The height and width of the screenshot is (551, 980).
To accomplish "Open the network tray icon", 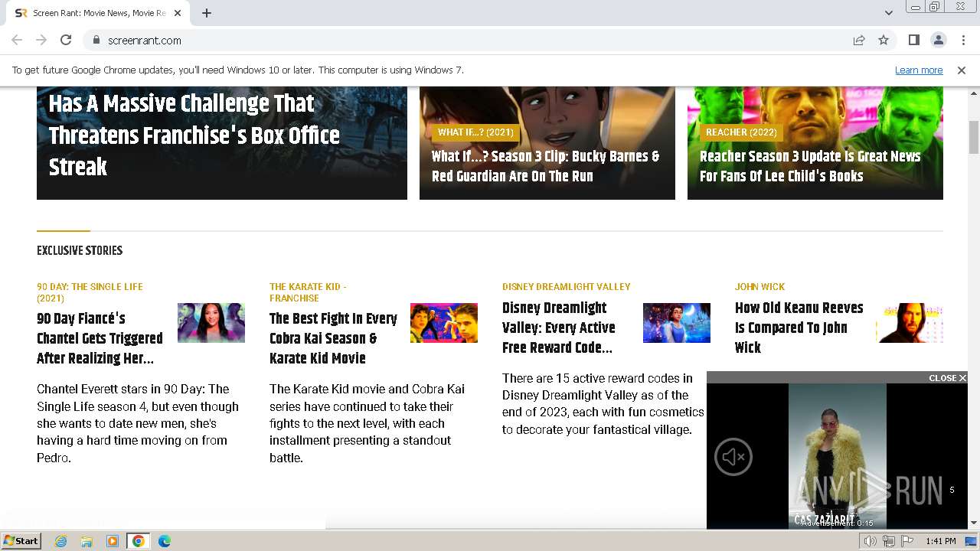I will (x=889, y=541).
